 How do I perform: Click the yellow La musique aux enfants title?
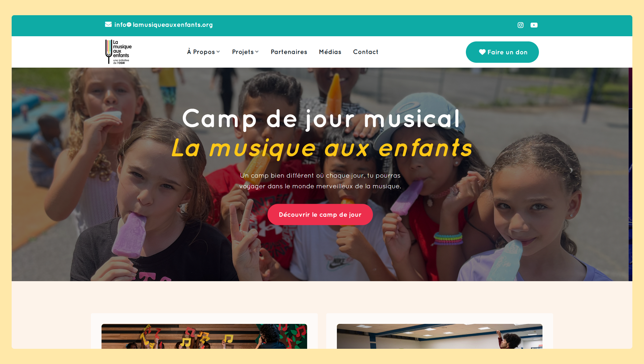tap(322, 149)
